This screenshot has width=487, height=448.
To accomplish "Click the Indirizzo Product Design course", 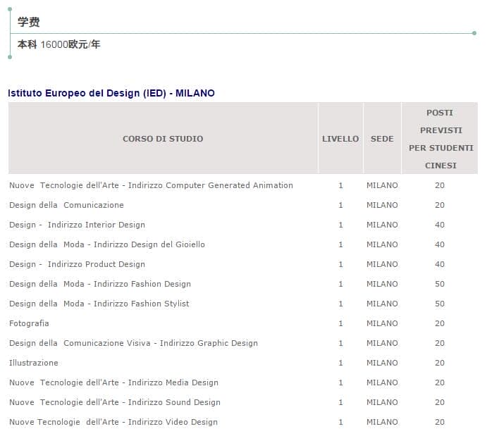I will [77, 264].
